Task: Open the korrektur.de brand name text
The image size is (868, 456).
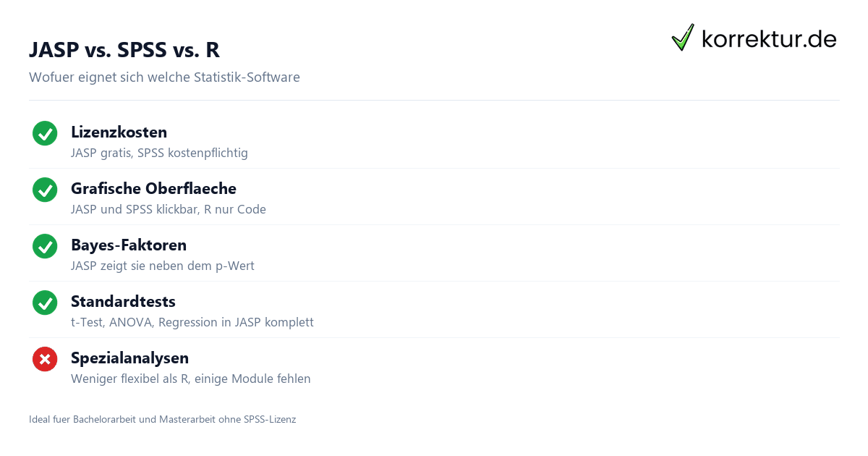Action: [769, 38]
